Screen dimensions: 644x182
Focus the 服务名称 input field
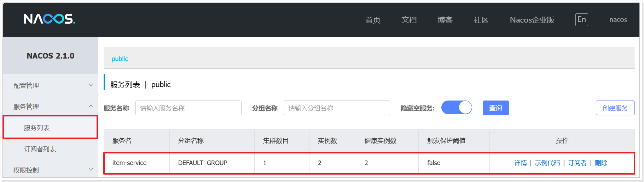click(x=188, y=108)
